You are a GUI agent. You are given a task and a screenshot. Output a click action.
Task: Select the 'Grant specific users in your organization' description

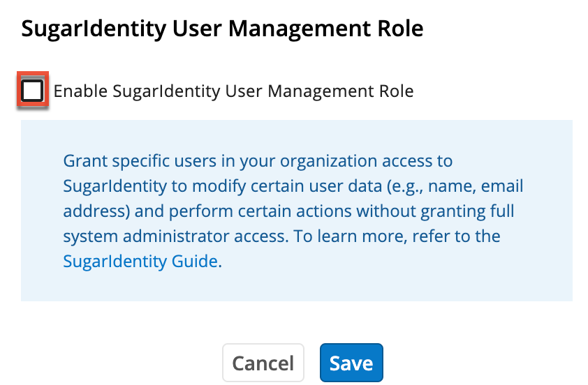[x=293, y=211]
